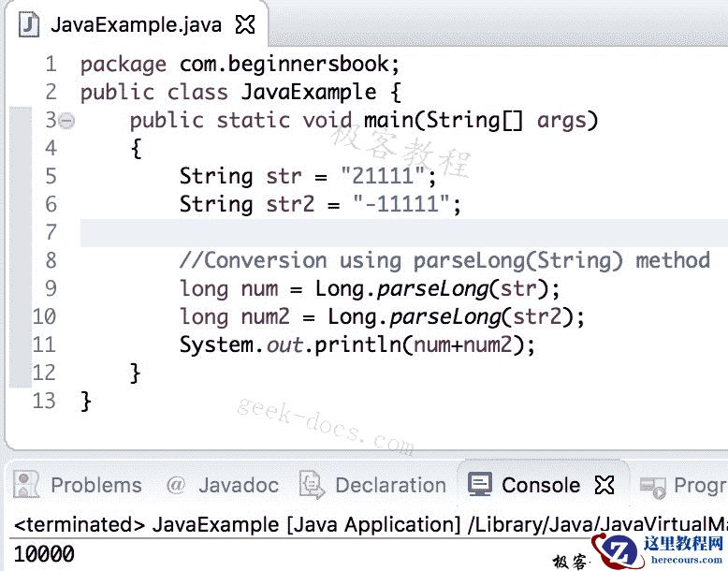Click the package declaration on line 1
728x571 pixels.
tap(240, 64)
